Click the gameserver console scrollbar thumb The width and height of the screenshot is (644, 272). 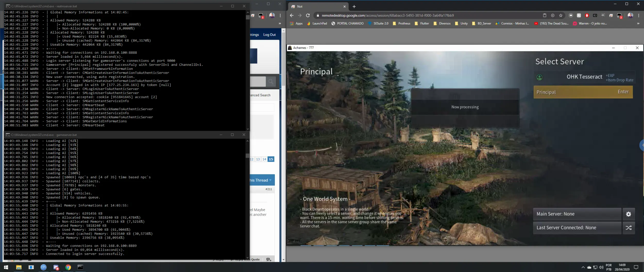tap(248, 156)
